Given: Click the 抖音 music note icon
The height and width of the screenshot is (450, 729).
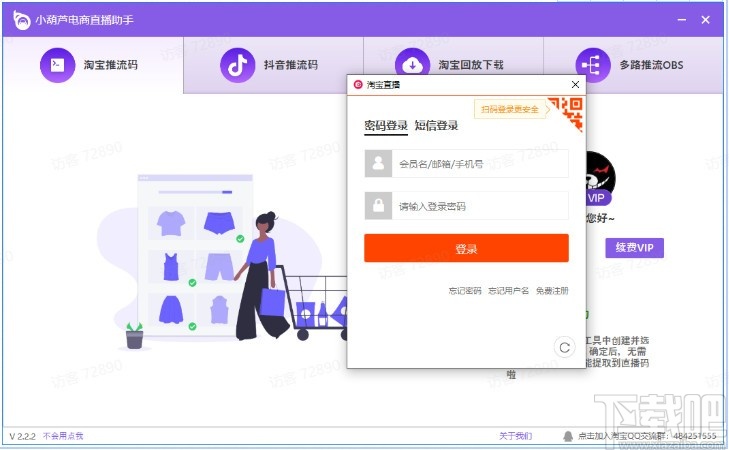Looking at the screenshot, I should pyautogui.click(x=238, y=65).
